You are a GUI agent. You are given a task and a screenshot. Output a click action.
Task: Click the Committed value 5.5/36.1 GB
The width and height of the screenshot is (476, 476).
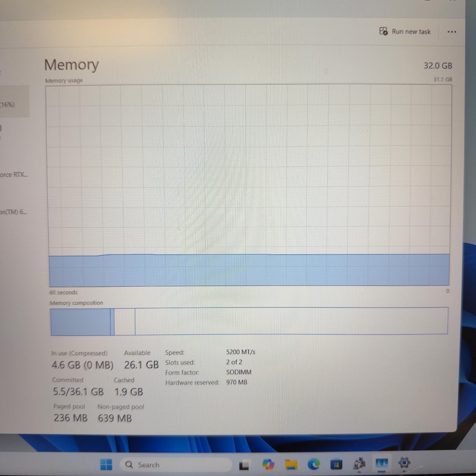pyautogui.click(x=78, y=392)
